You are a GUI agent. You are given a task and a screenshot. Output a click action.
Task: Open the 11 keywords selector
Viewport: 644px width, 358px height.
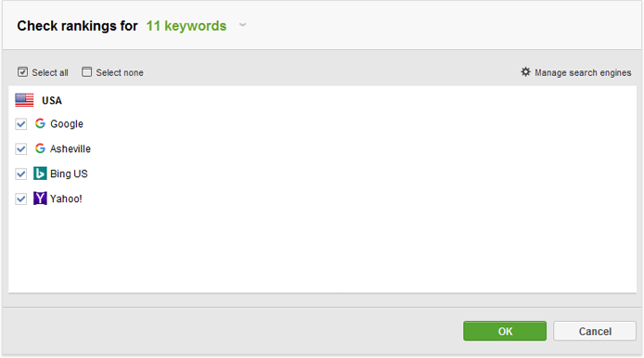[x=186, y=26]
